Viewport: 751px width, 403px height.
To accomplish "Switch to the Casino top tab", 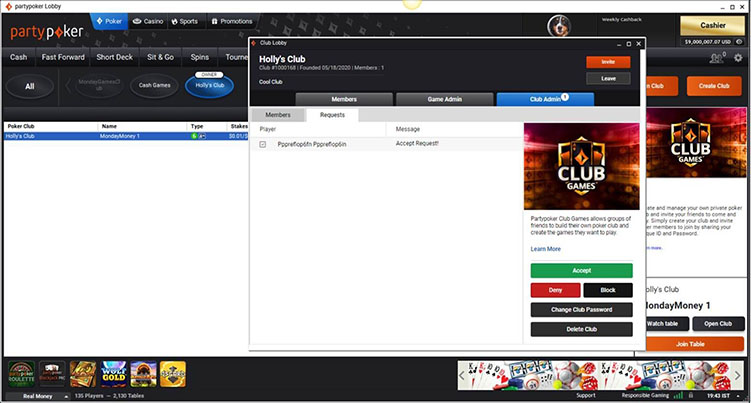I will pyautogui.click(x=148, y=21).
